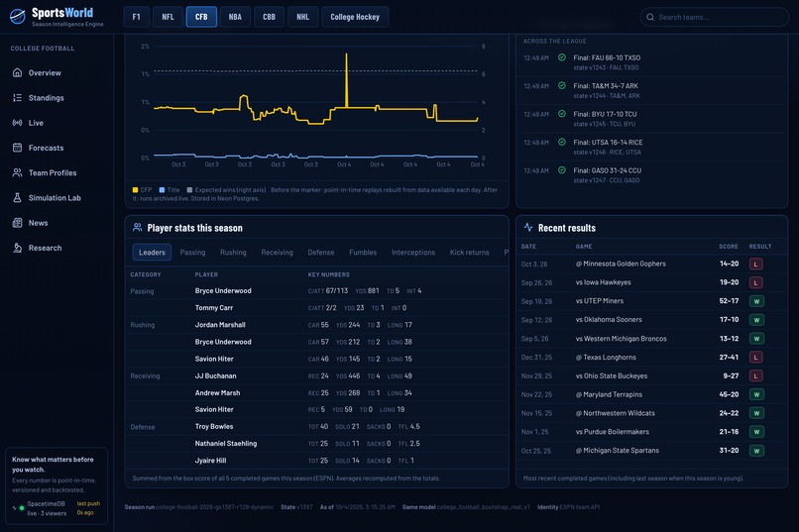Click check icon beside UTSA 16-14 RICE
The width and height of the screenshot is (799, 532).
[x=561, y=142]
